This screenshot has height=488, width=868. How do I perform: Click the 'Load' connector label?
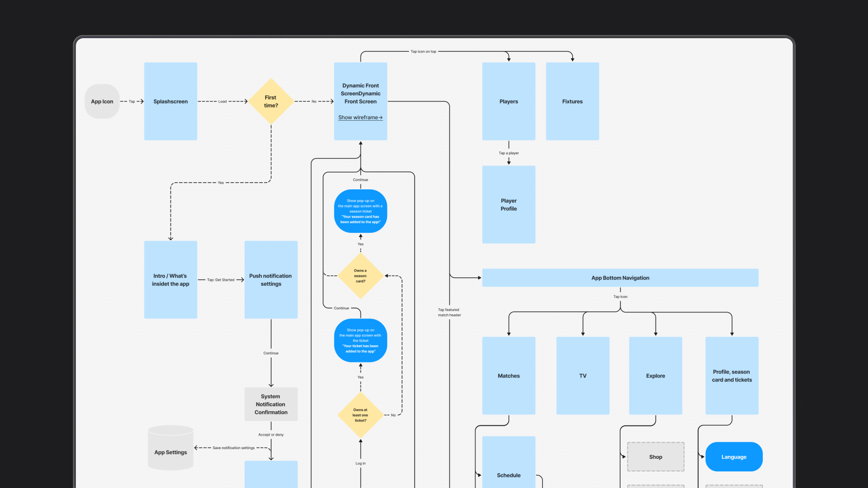click(223, 102)
